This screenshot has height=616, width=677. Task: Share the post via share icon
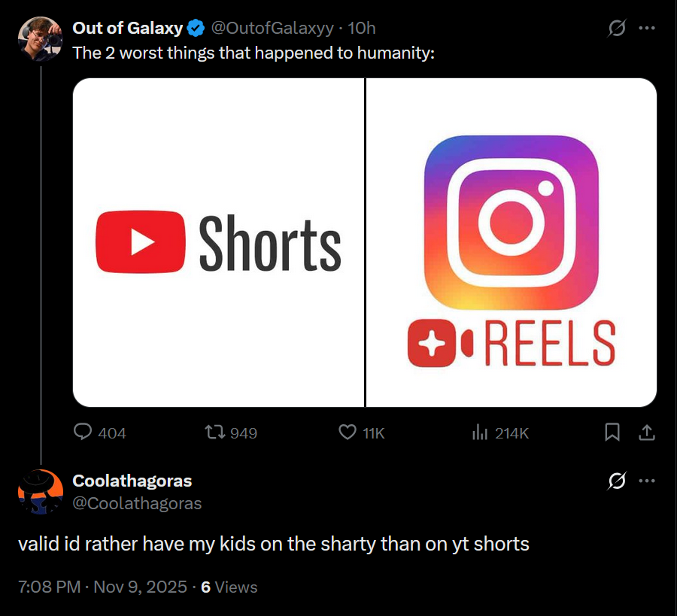[x=646, y=432]
